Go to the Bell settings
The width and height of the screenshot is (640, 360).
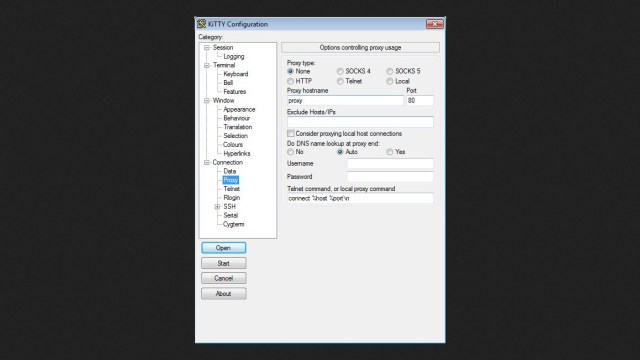click(228, 83)
